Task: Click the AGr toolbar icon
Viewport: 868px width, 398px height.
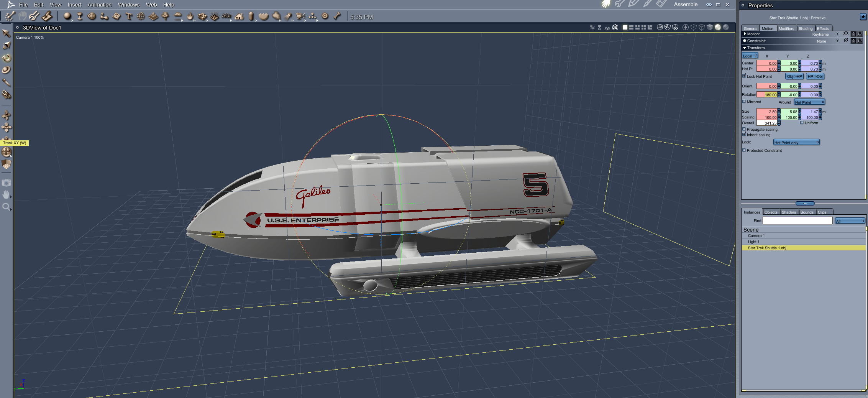Action: (x=226, y=16)
